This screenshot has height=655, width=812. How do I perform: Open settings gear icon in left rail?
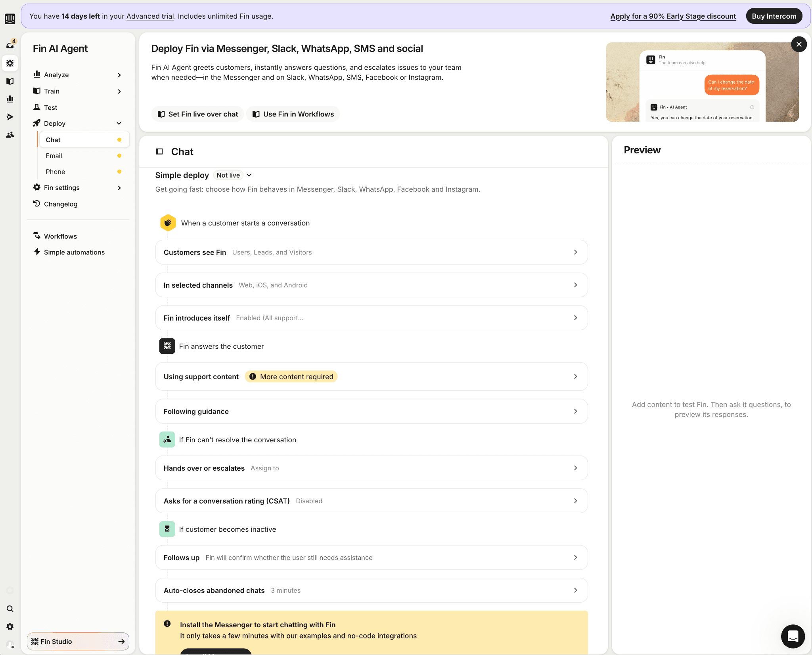coord(10,626)
